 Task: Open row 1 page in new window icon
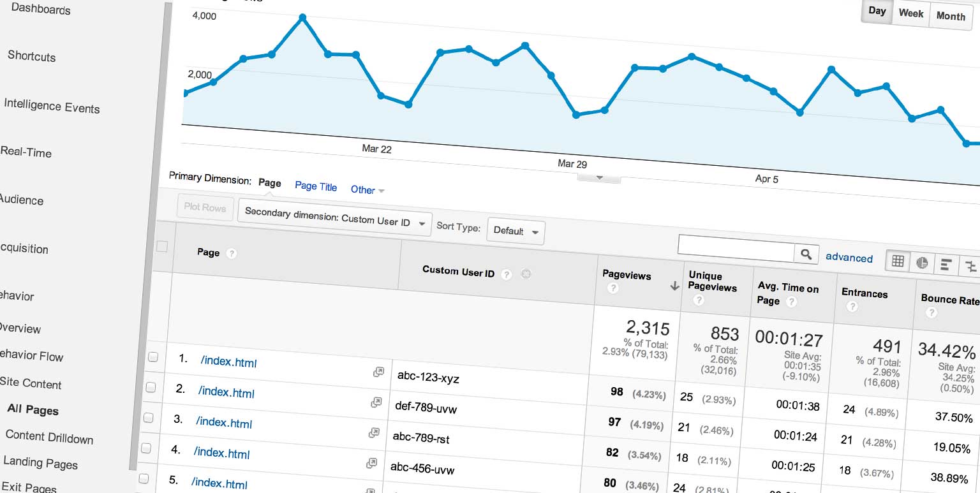click(x=378, y=372)
